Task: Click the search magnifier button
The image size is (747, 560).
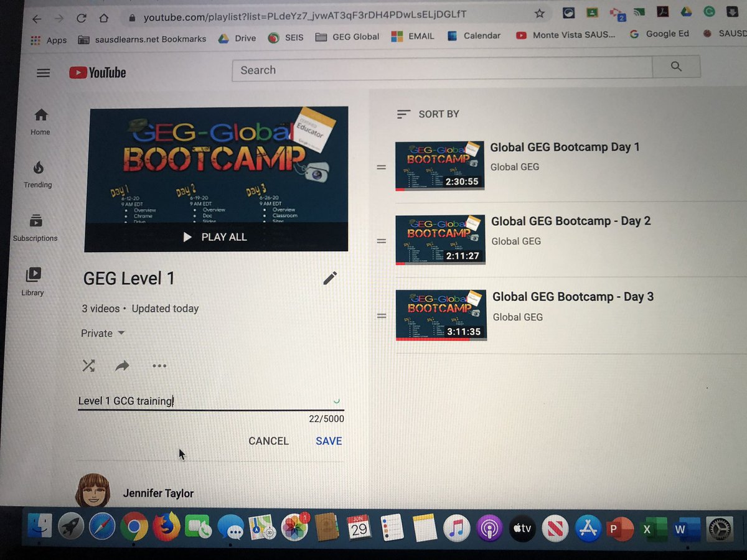Action: tap(676, 67)
